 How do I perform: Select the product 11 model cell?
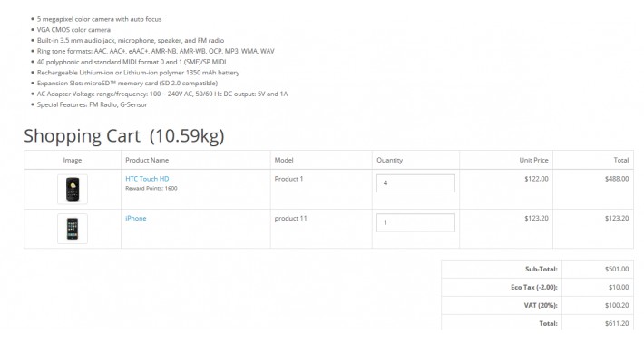290,219
